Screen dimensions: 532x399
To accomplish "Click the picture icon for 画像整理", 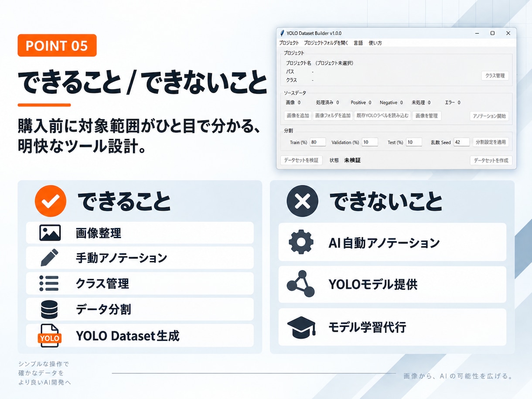I will (x=50, y=233).
